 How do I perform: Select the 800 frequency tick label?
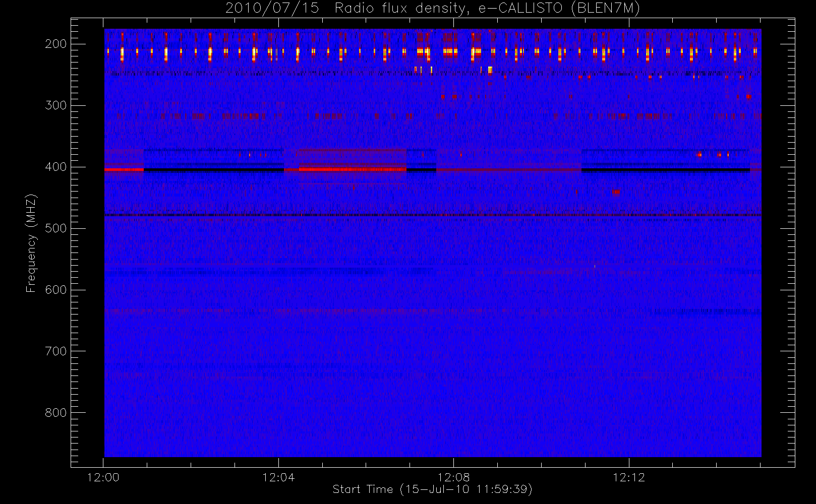pos(56,413)
